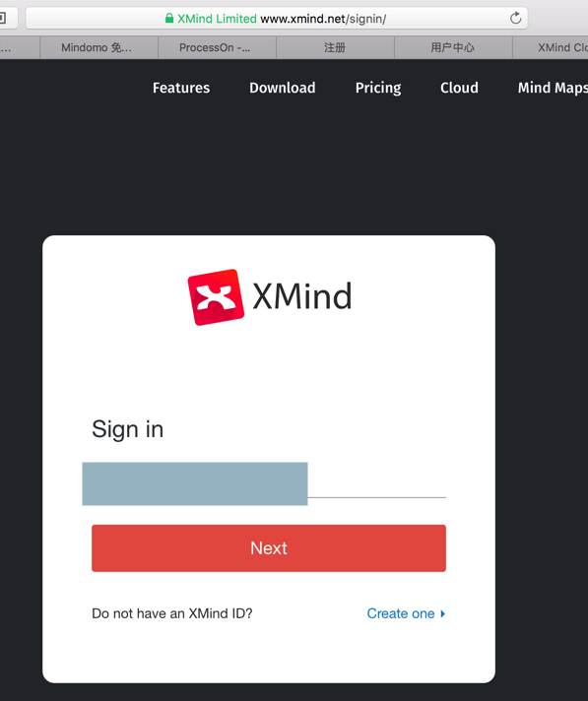The width and height of the screenshot is (588, 701).
Task: Open Mind Maps in the navigation bar
Action: pyautogui.click(x=553, y=88)
